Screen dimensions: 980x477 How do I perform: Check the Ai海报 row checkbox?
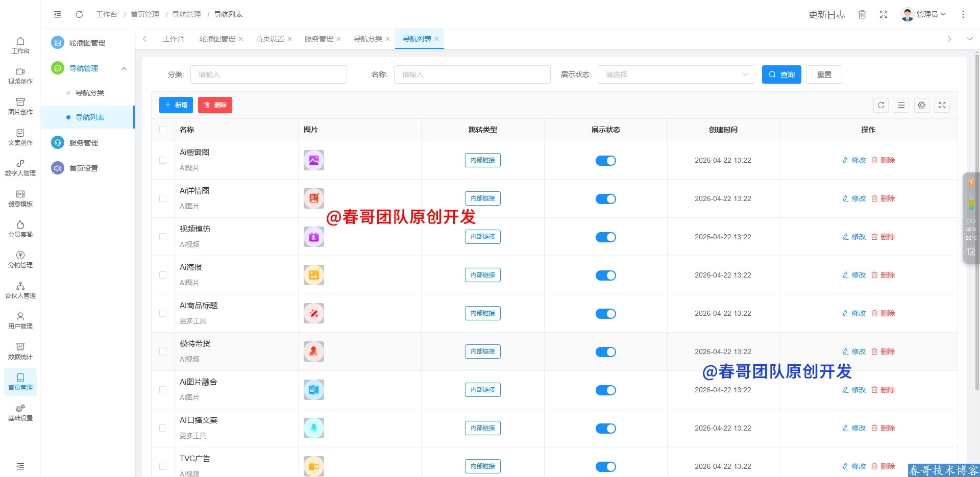[163, 275]
